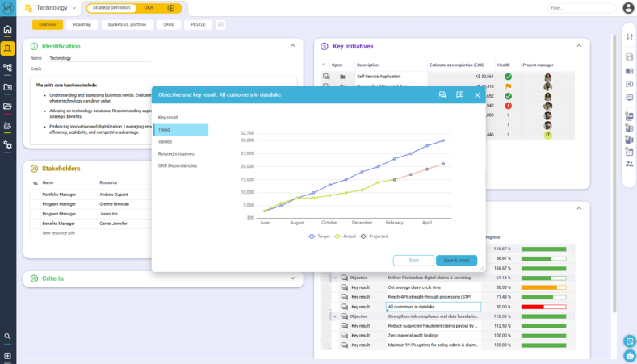
Task: Collapse the Identification section chevron
Action: click(x=292, y=46)
